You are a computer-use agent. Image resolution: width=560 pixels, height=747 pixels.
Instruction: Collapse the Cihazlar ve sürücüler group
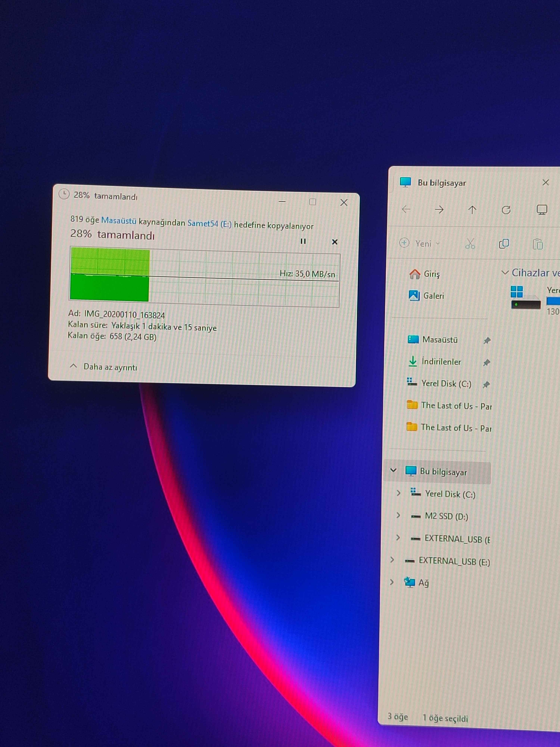pos(505,272)
